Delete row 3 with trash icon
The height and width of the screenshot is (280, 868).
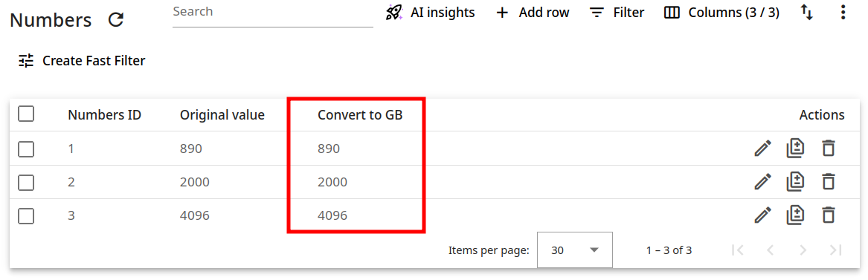[x=828, y=215]
